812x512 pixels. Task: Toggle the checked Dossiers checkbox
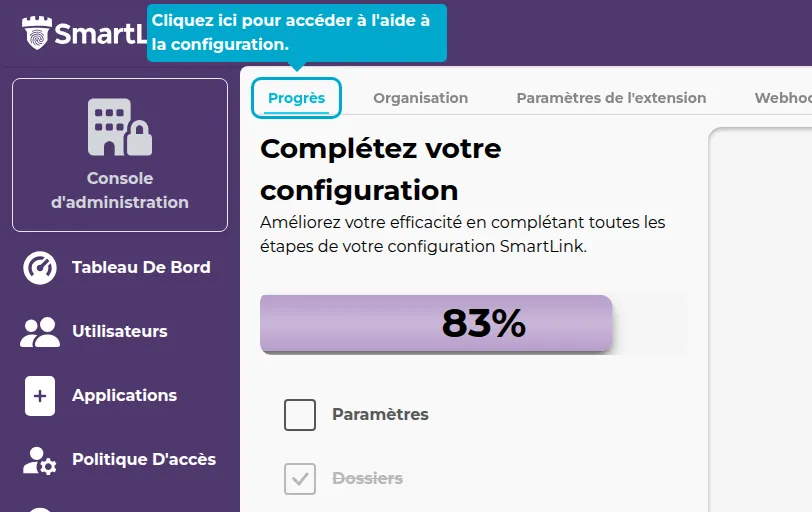(x=300, y=479)
